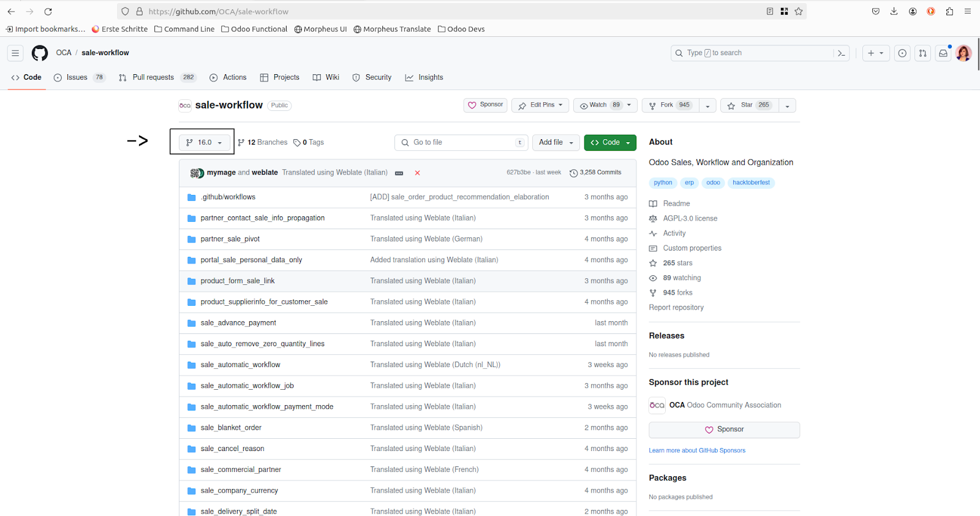Click the user profile avatar

pyautogui.click(x=963, y=53)
